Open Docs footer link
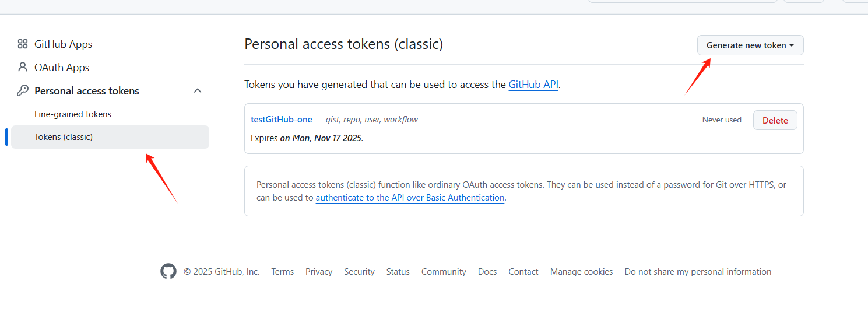Screen dimensions: 868x312 click(487, 272)
